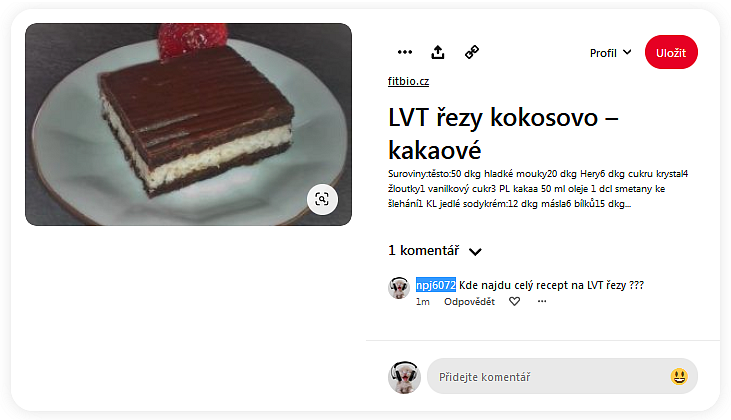Open the npj6072 username profile
This screenshot has width=731, height=420.
(x=435, y=285)
